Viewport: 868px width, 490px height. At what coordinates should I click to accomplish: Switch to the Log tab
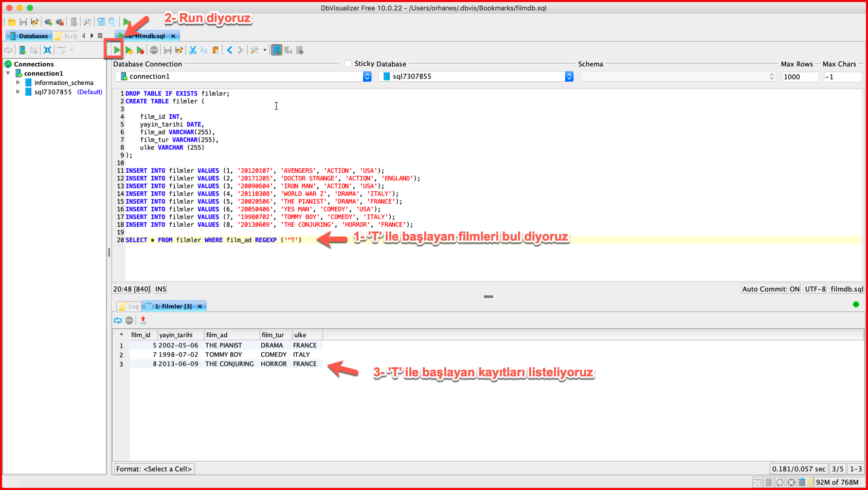(129, 306)
